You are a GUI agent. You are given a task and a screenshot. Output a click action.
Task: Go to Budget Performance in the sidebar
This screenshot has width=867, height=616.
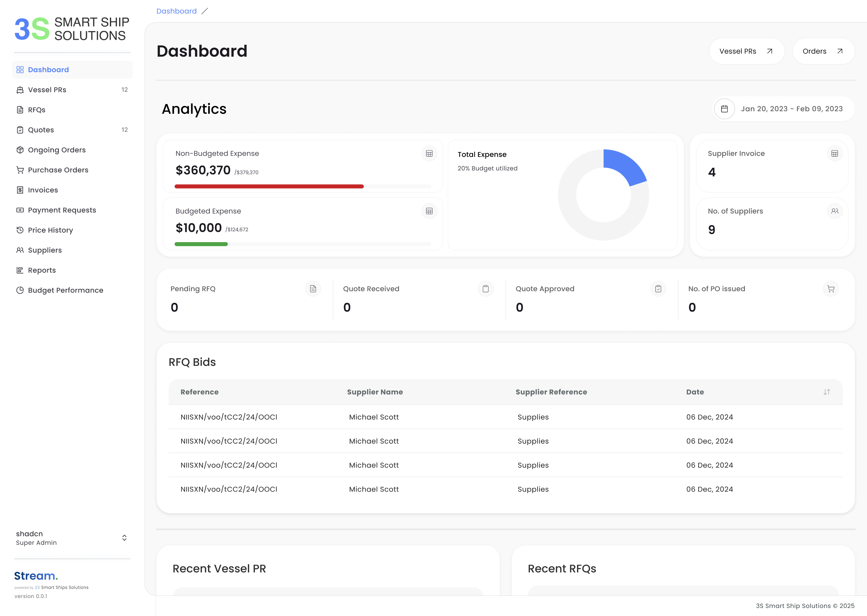65,290
